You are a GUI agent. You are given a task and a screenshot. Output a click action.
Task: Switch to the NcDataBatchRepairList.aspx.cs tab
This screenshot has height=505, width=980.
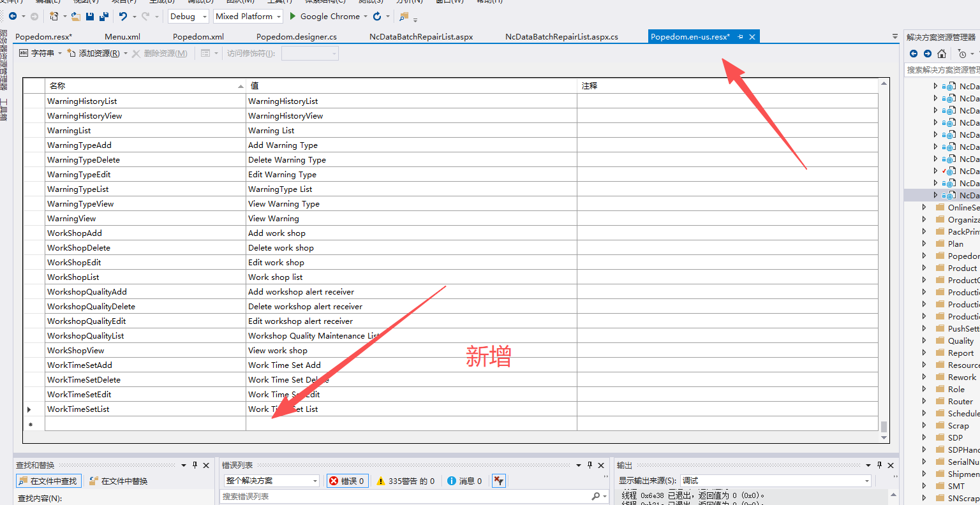click(x=561, y=37)
